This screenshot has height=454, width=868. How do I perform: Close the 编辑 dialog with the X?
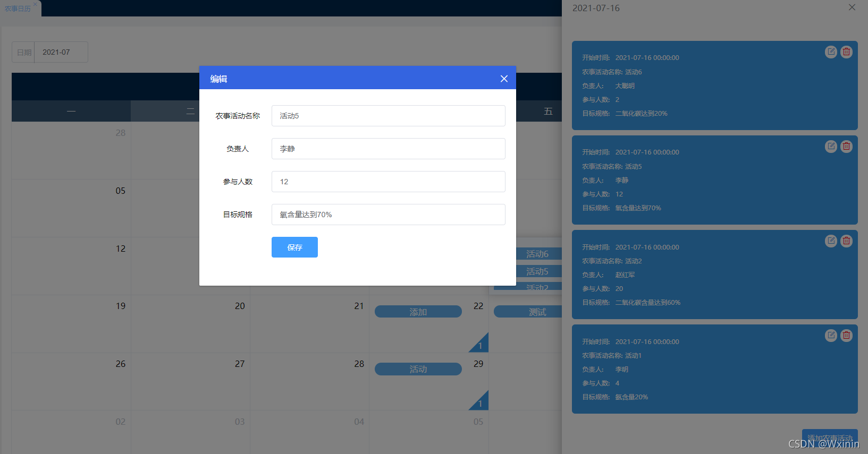[504, 79]
